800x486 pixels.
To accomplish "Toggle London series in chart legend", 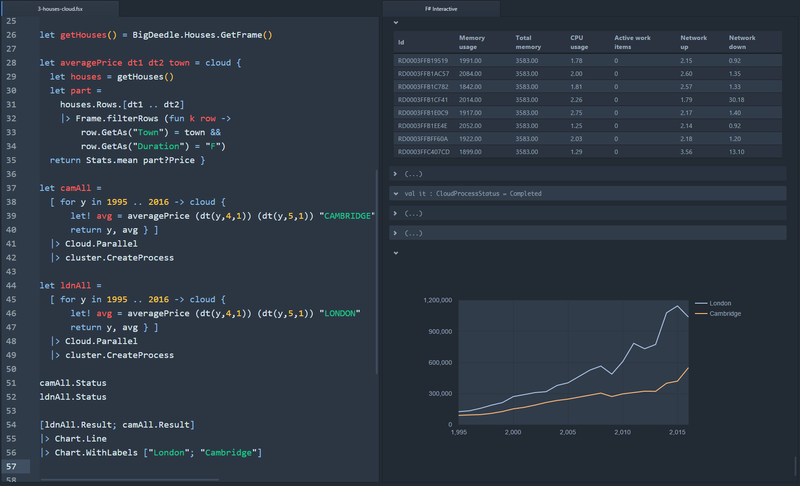I will (x=719, y=302).
